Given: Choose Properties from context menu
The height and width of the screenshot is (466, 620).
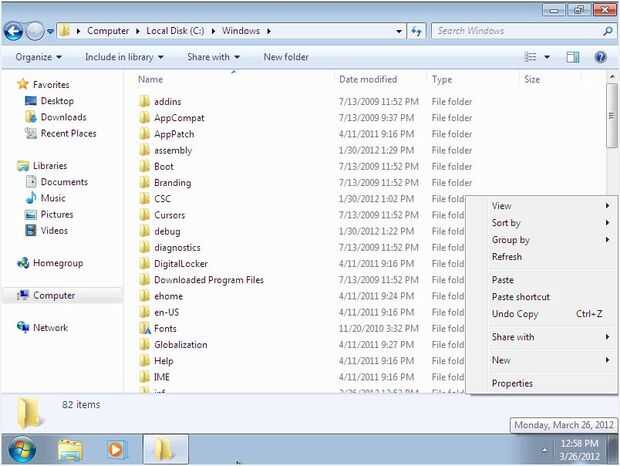Looking at the screenshot, I should coord(541,383).
